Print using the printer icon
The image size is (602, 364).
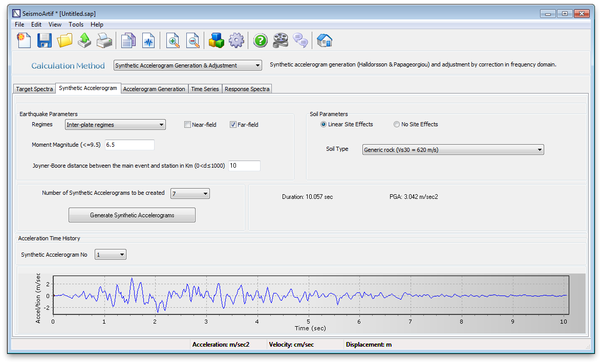[x=104, y=40]
